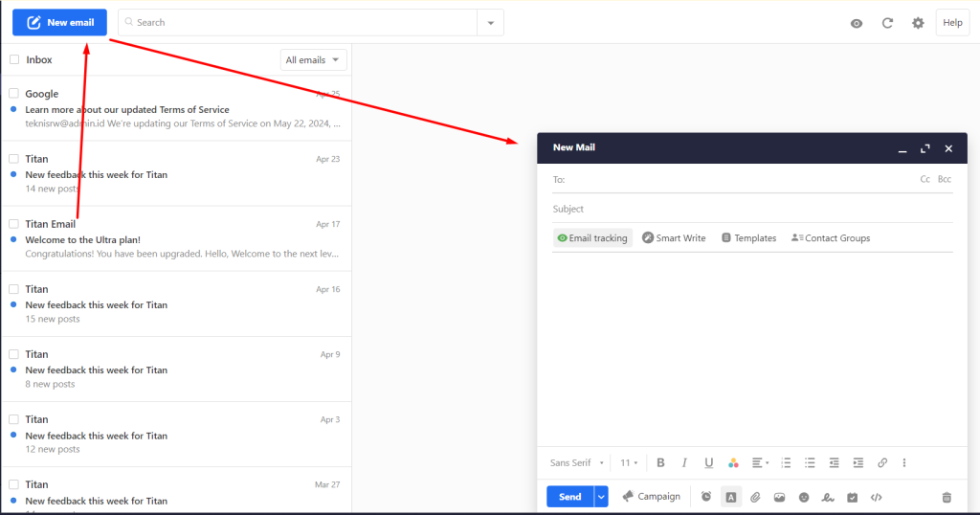
Task: Close the New Mail compose window
Action: pos(948,148)
